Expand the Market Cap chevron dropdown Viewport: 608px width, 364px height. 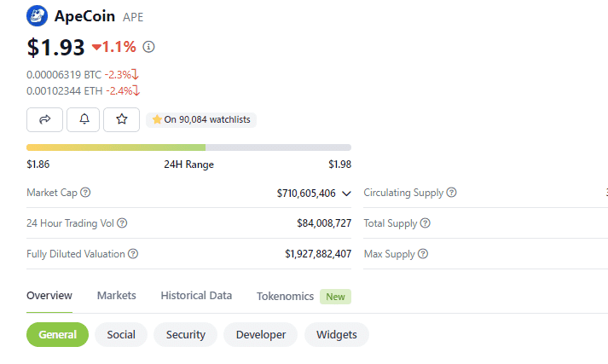tap(346, 193)
